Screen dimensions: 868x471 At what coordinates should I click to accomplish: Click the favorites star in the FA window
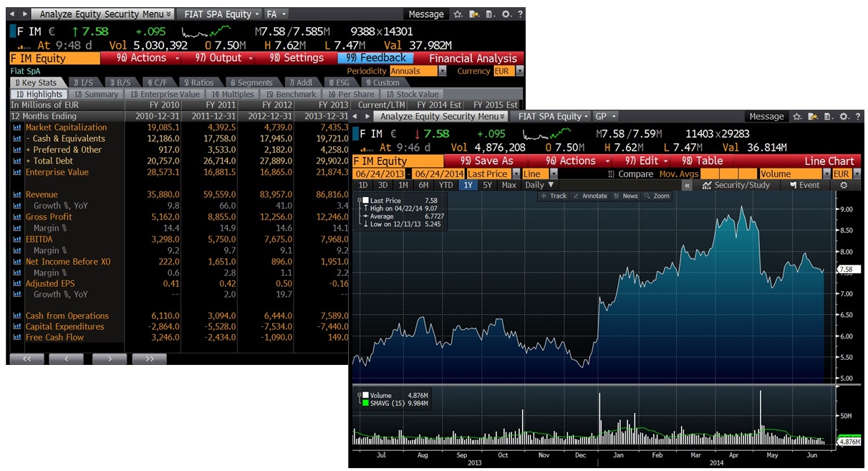point(458,14)
